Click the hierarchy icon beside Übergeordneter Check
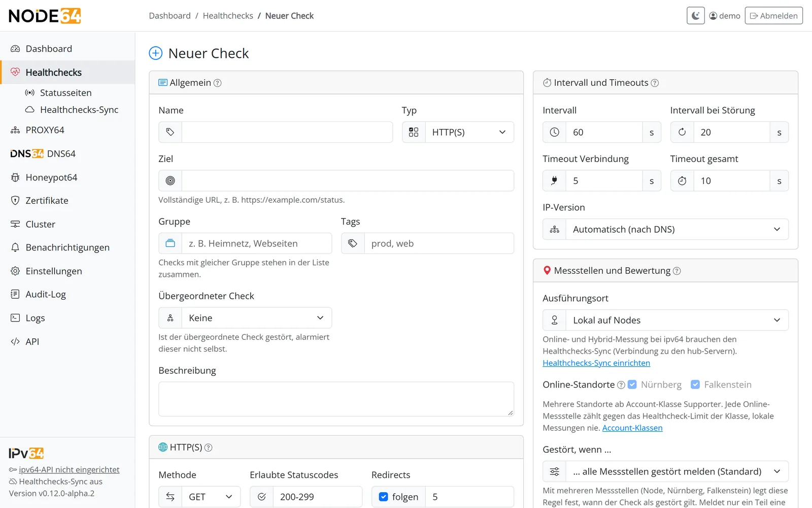 point(170,318)
